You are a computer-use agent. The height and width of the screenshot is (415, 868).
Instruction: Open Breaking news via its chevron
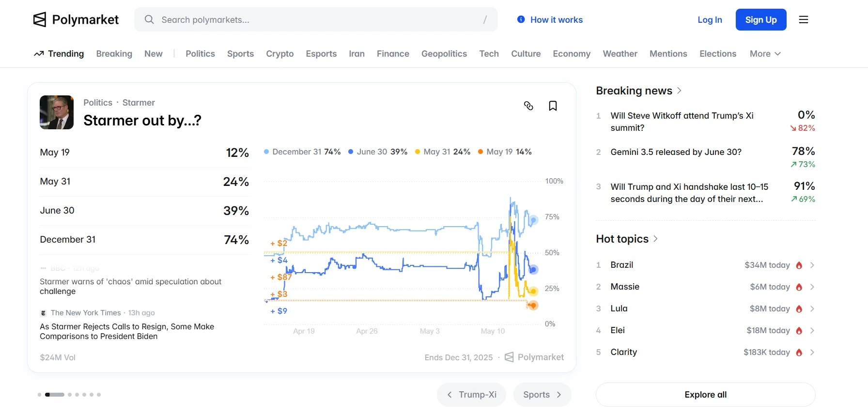(679, 91)
